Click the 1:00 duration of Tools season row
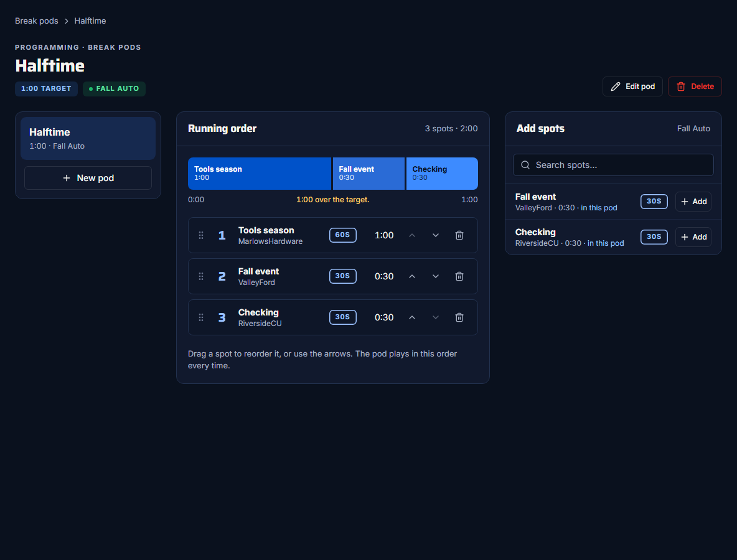The image size is (737, 560). [x=384, y=235]
